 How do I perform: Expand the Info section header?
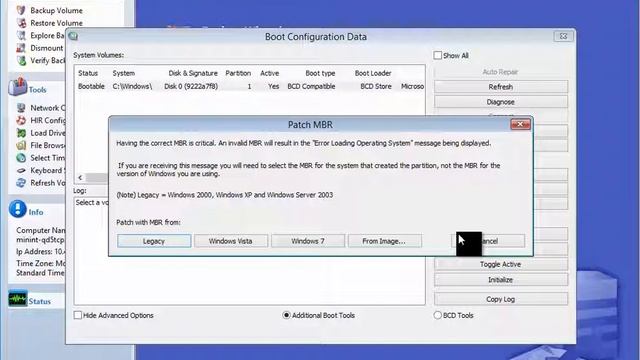(36, 212)
